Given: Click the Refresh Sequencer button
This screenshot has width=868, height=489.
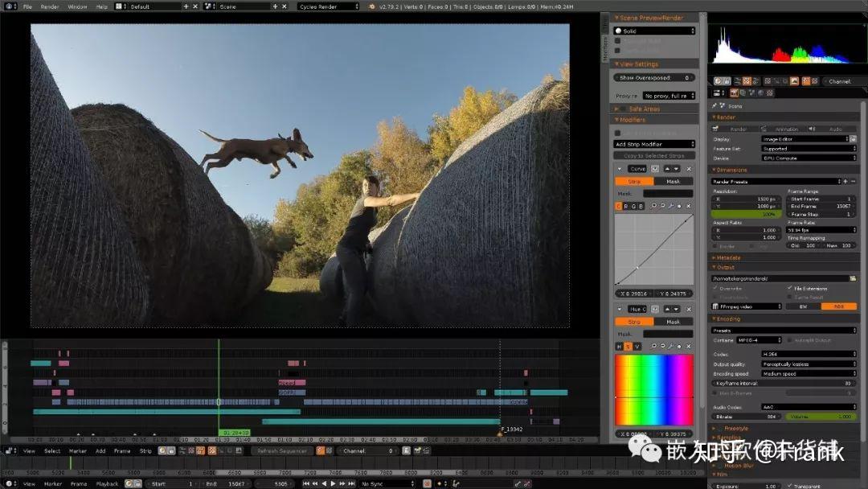Looking at the screenshot, I should [x=282, y=450].
